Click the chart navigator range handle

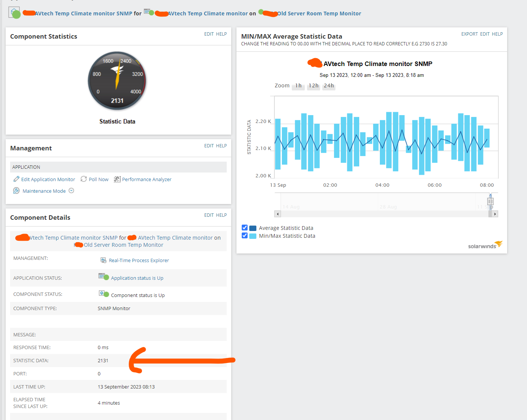click(490, 201)
